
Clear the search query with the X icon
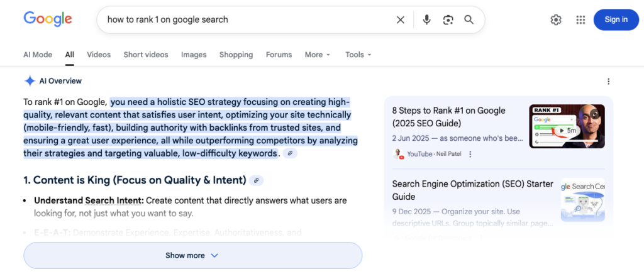401,19
